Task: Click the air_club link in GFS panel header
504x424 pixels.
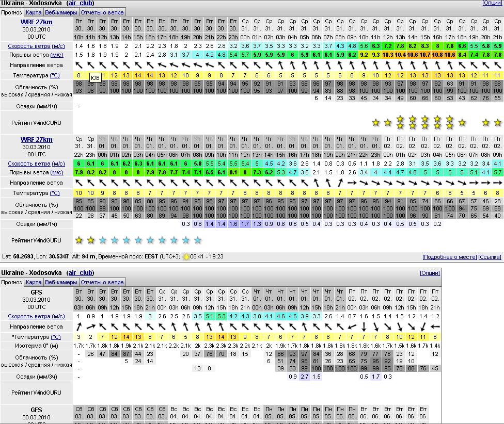Action: coord(80,273)
